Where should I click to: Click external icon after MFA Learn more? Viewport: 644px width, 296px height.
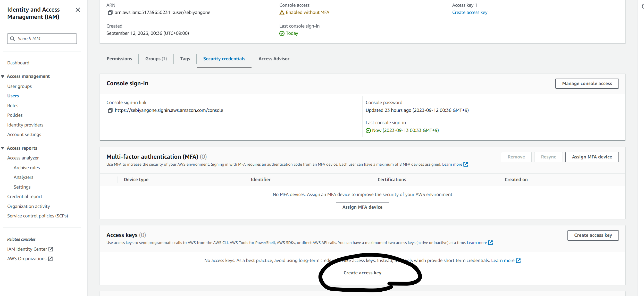[466, 164]
